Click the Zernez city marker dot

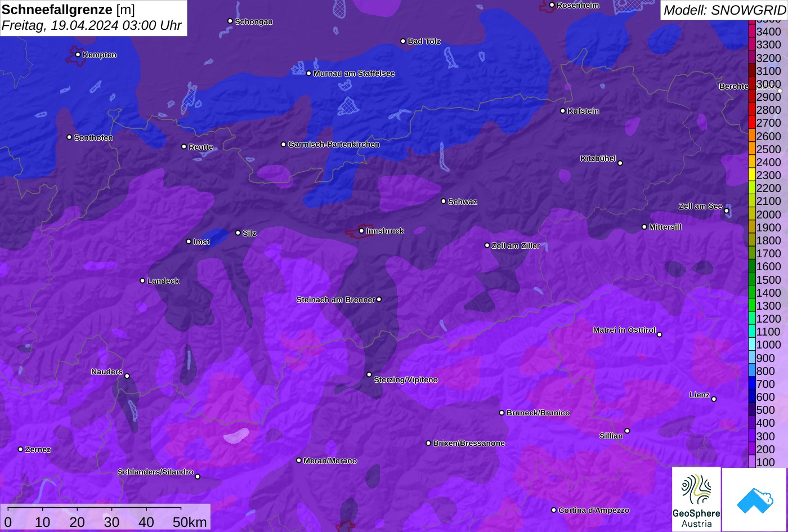point(21,449)
